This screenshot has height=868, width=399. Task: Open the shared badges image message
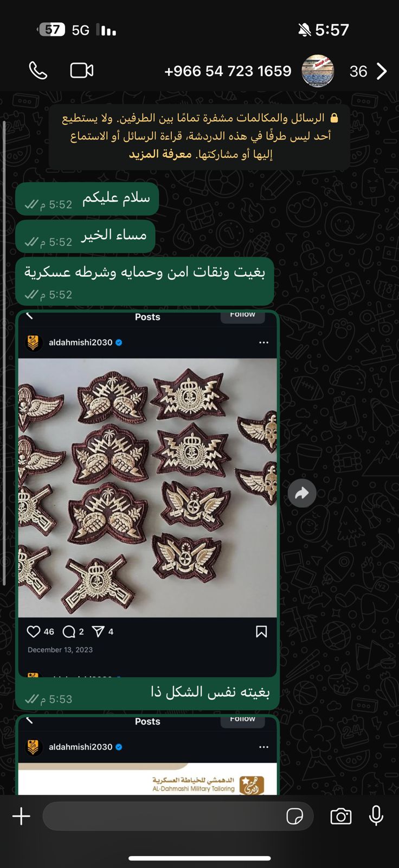coord(147,488)
